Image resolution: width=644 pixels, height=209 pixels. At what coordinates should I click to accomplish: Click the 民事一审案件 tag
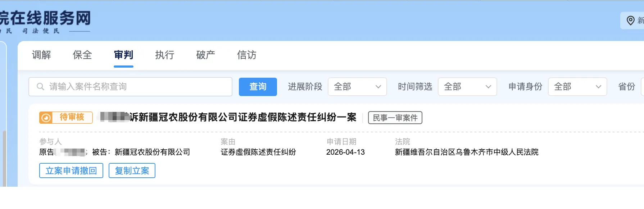point(395,118)
